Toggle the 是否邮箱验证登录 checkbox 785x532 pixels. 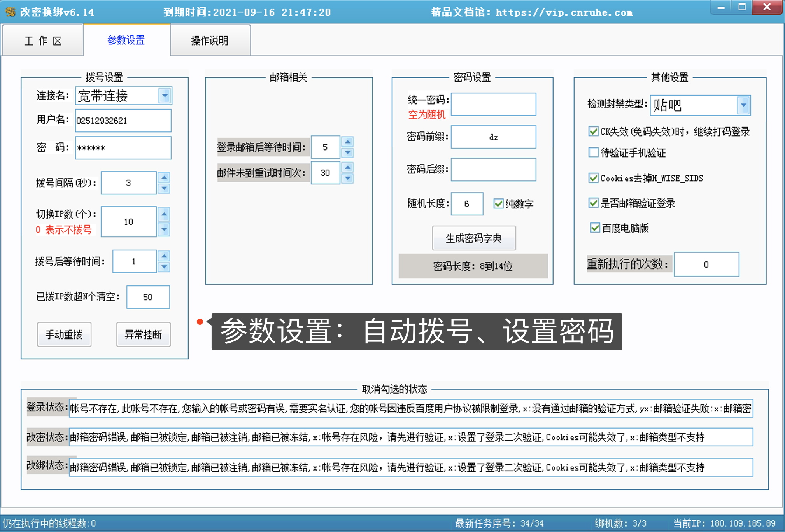pos(594,203)
